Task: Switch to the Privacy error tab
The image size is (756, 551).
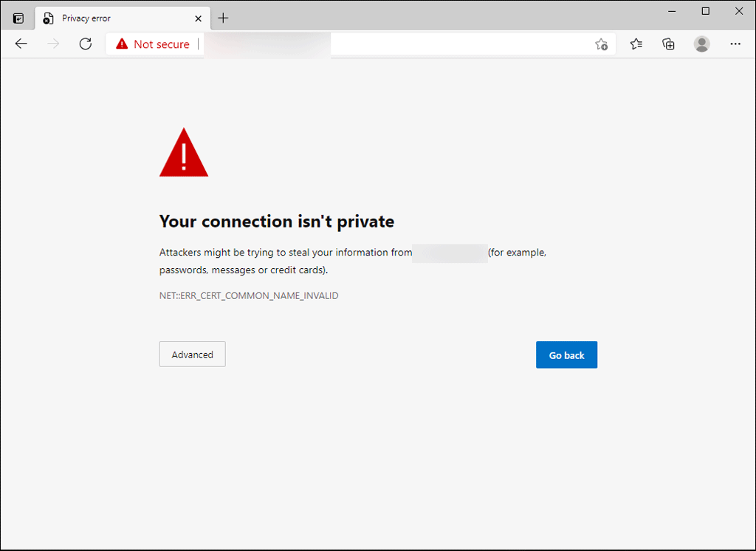Action: pyautogui.click(x=111, y=18)
